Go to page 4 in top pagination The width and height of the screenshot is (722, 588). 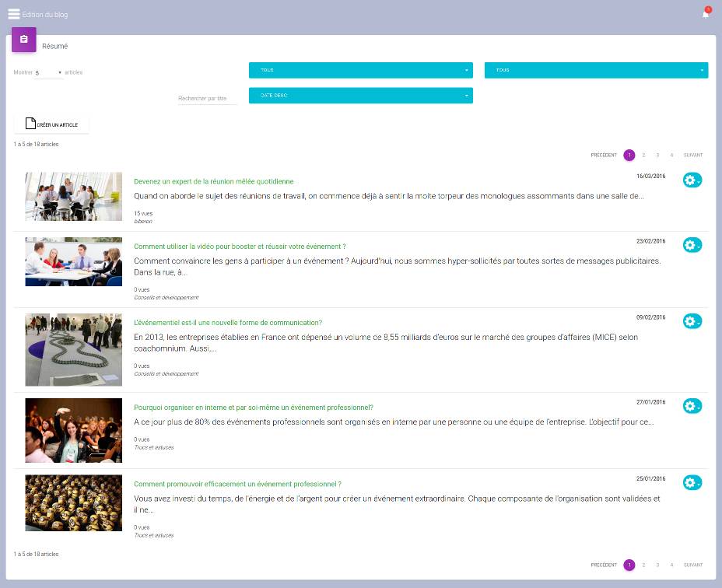tap(671, 156)
